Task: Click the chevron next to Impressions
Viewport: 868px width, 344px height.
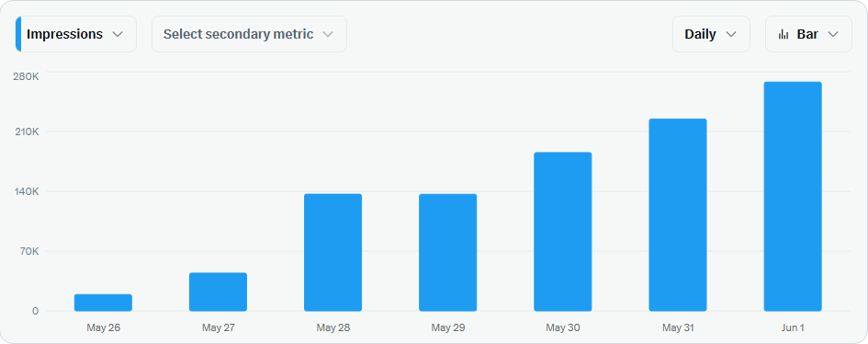Action: 118,34
